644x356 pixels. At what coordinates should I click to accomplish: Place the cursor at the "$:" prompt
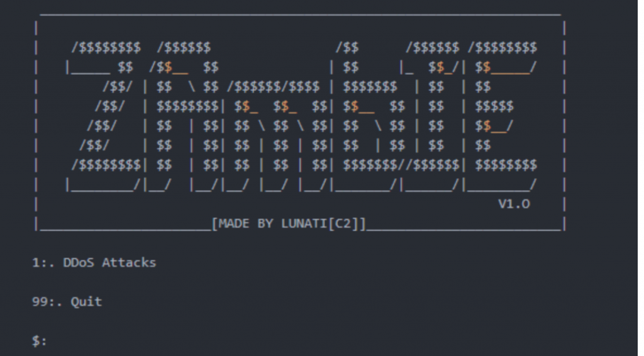tap(40, 340)
